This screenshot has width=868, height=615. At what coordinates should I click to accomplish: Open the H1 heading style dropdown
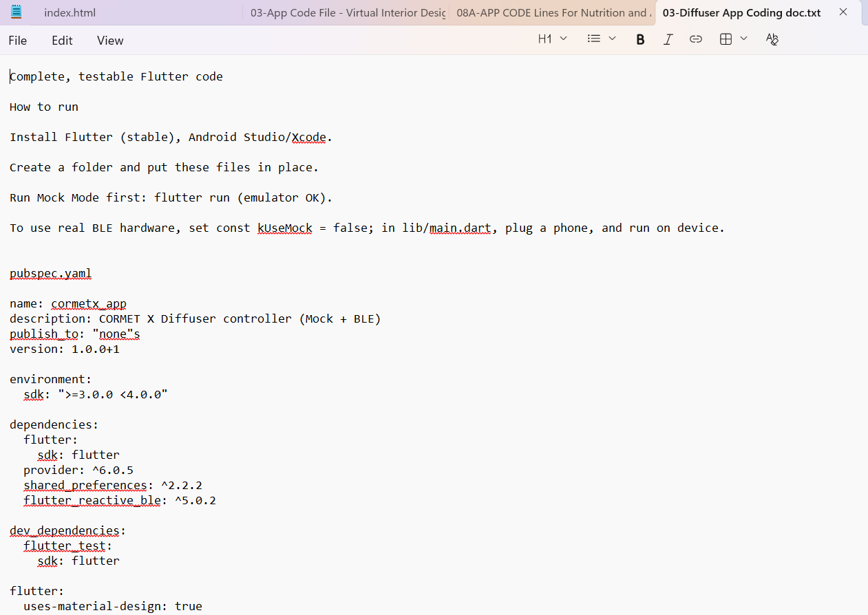(x=553, y=39)
